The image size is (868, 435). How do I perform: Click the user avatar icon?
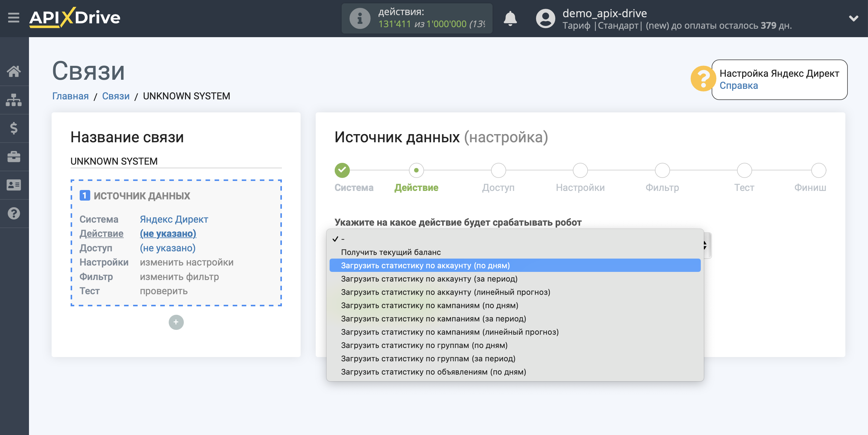[x=545, y=18]
